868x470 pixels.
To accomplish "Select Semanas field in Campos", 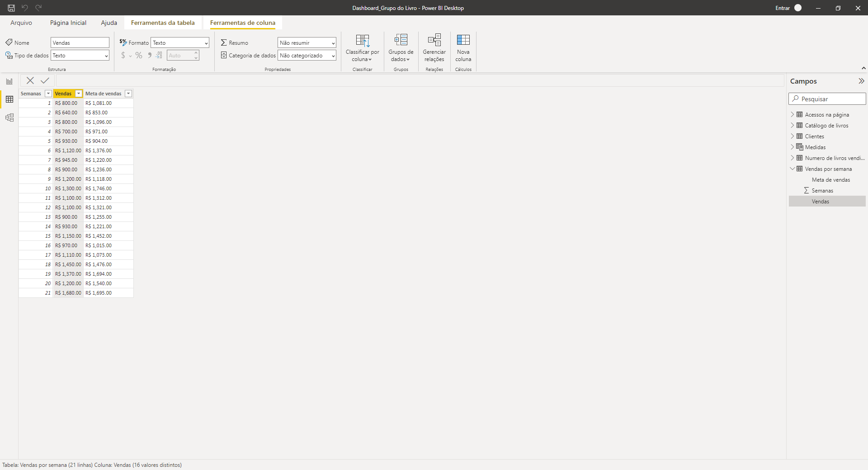I will (x=822, y=190).
